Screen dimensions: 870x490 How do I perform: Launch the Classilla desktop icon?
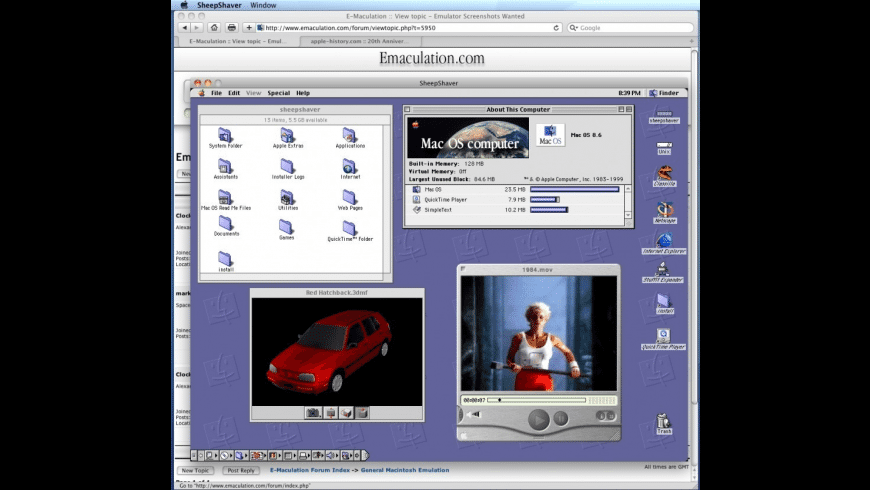[x=664, y=175]
